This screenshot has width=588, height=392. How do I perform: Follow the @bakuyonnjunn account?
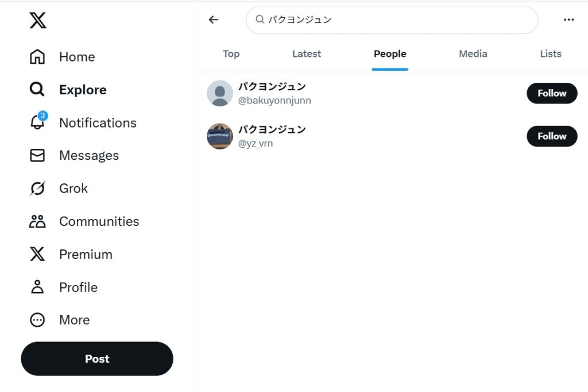point(552,93)
